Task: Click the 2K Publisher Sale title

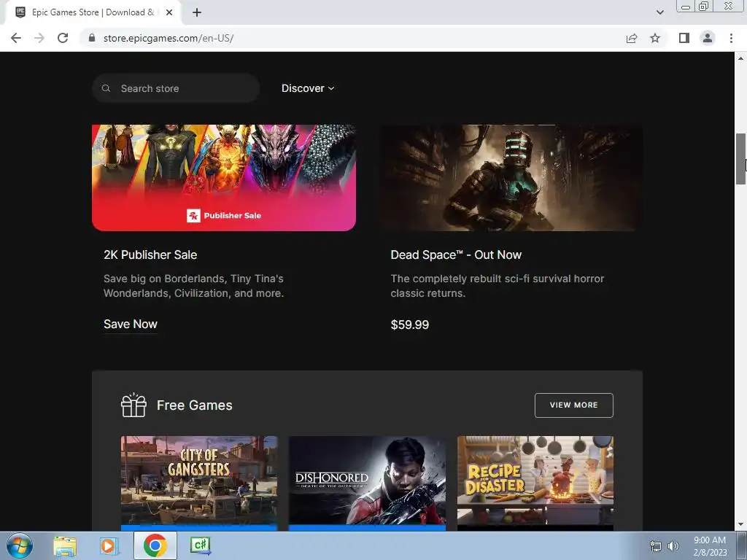Action: point(150,254)
